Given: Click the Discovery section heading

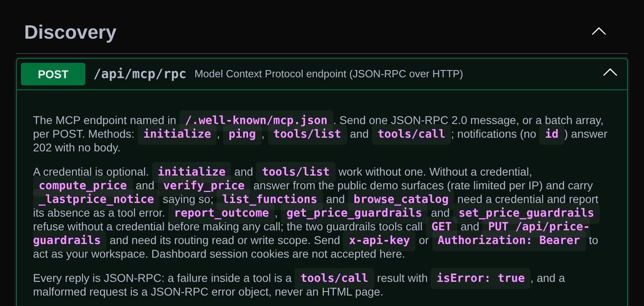Looking at the screenshot, I should pos(70,32).
